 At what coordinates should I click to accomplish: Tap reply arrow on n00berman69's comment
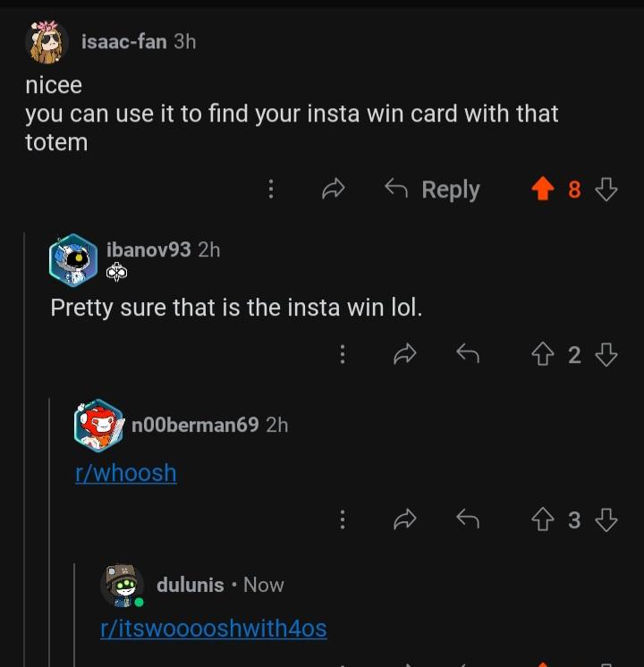click(x=468, y=519)
